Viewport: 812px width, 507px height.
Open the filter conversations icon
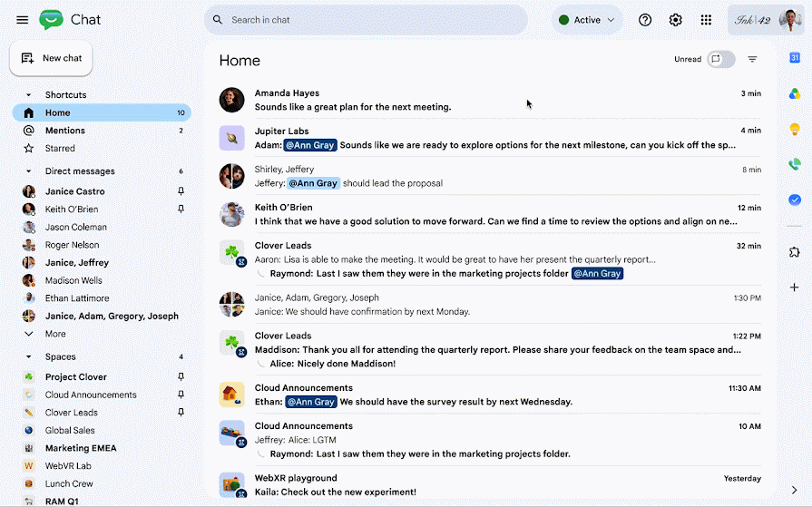click(752, 60)
